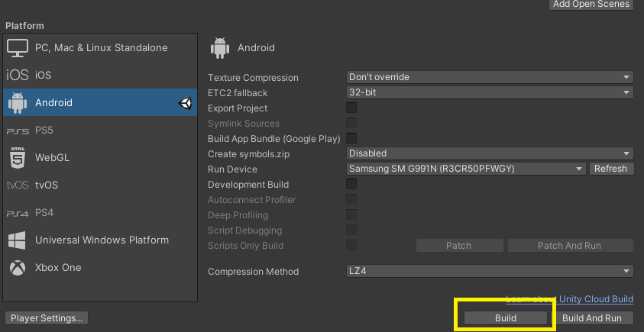
Task: Toggle the Script Debugging checkbox
Action: point(351,230)
